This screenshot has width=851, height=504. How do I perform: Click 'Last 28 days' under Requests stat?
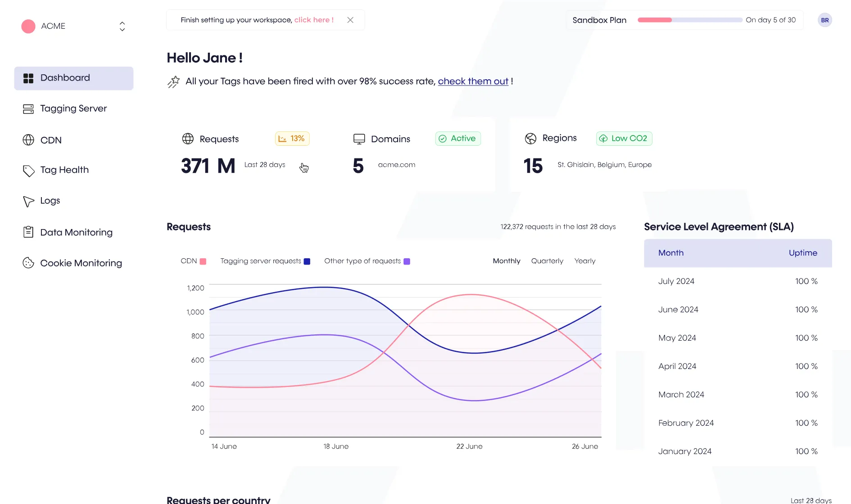point(265,165)
